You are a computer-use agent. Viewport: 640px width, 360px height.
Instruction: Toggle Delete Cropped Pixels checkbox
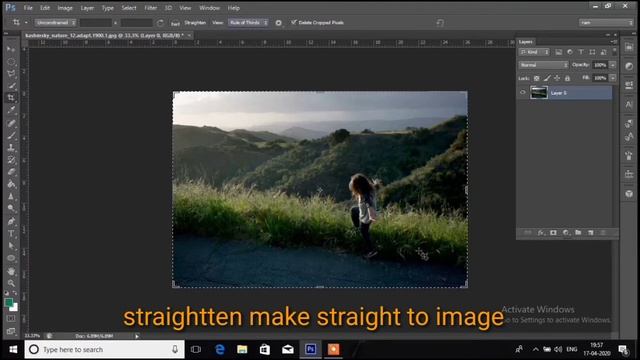[x=294, y=22]
